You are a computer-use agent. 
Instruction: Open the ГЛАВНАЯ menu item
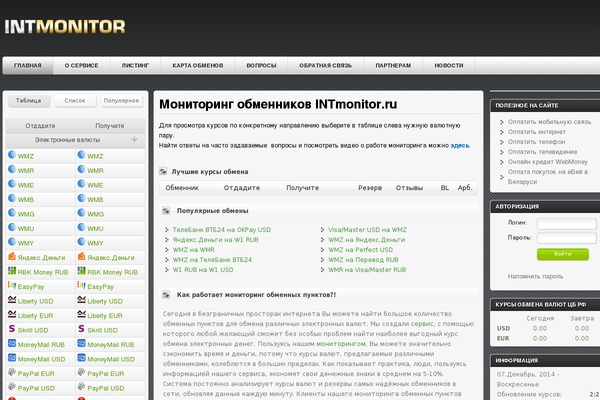point(28,65)
